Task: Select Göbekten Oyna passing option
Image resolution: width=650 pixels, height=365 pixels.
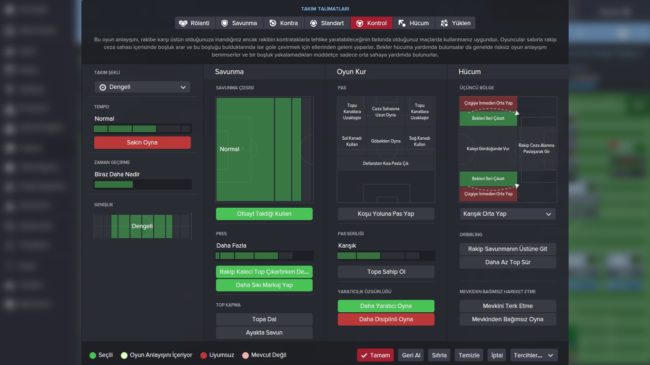Action: [x=386, y=141]
